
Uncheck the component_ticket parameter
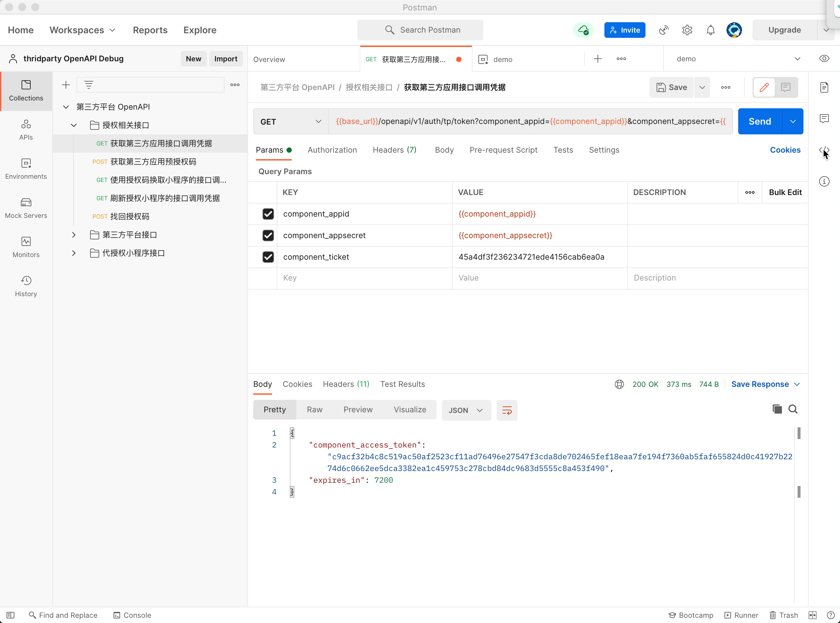pyautogui.click(x=268, y=257)
